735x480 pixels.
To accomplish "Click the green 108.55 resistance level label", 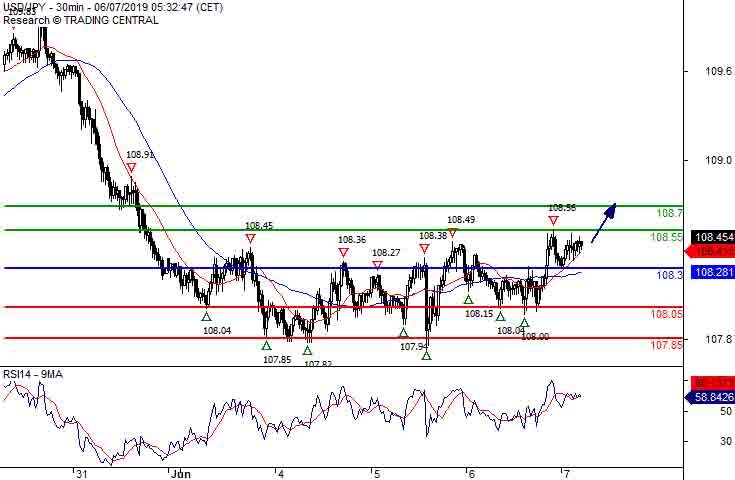I will coord(666,237).
